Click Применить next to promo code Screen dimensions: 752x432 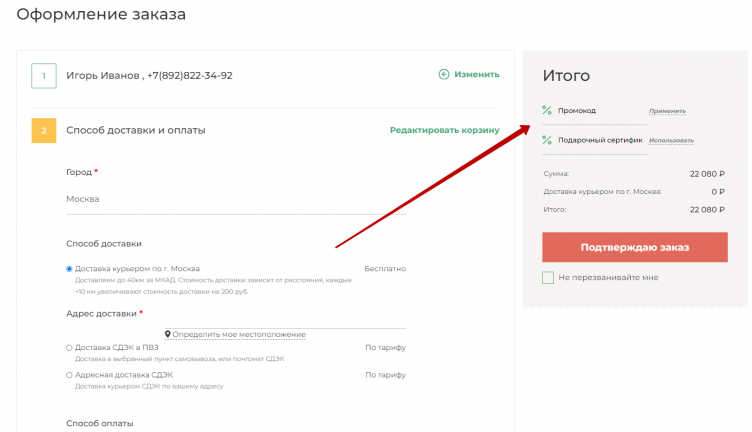(667, 111)
